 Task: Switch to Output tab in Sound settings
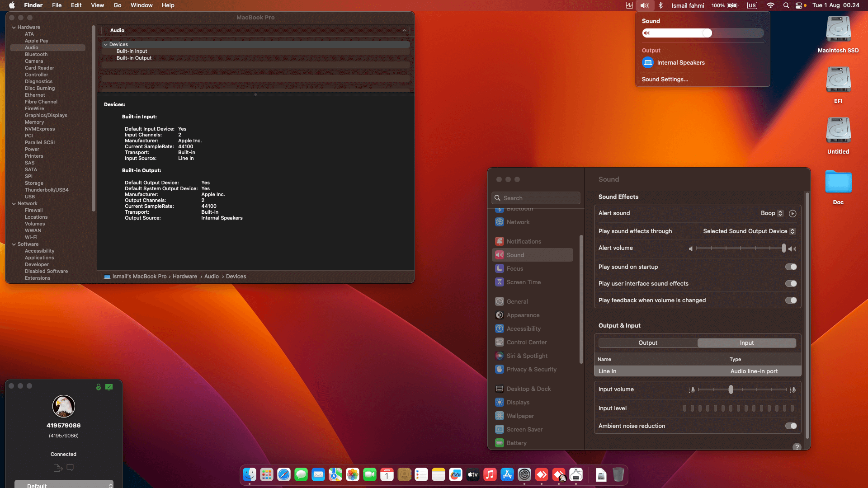[x=648, y=343]
